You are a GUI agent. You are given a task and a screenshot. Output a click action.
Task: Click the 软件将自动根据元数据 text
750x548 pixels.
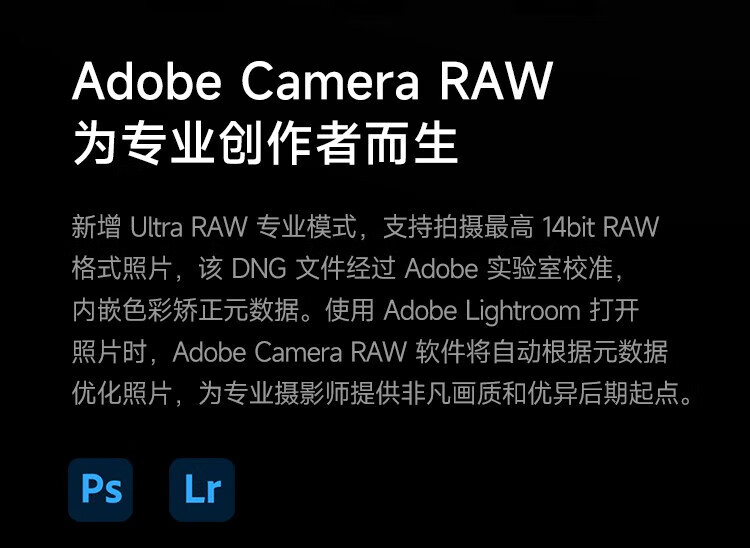[541, 352]
